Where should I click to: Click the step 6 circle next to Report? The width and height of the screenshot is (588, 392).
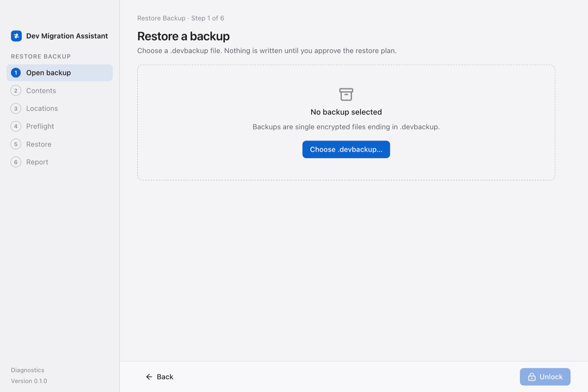pos(16,162)
